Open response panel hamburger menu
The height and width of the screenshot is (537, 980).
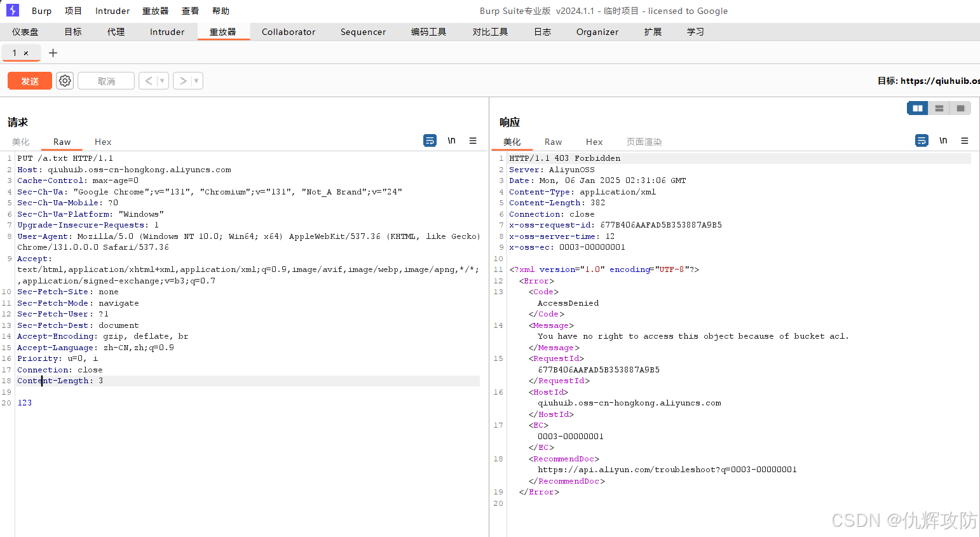(965, 140)
